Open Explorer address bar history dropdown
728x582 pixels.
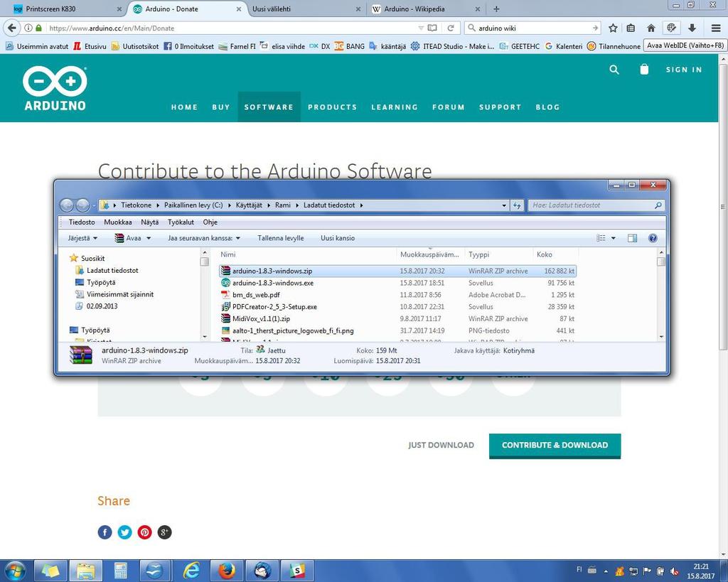click(504, 205)
